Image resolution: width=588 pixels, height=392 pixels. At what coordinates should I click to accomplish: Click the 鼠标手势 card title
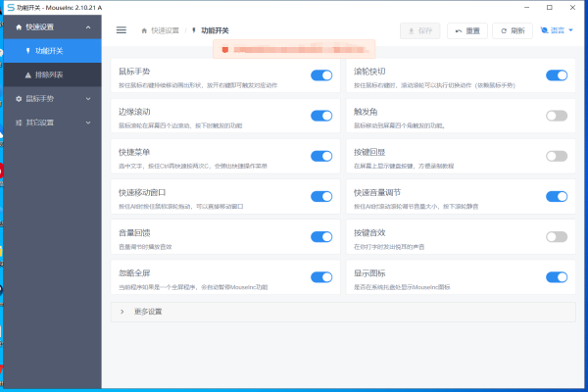coord(134,72)
